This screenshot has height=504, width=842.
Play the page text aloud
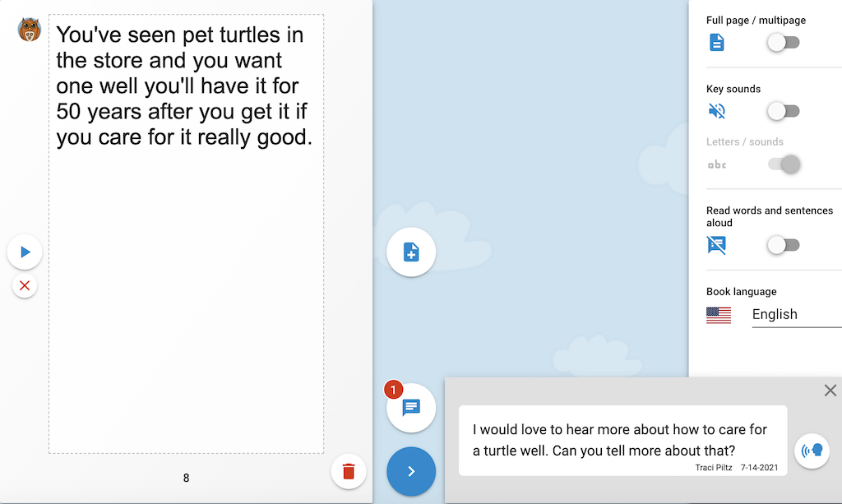(25, 252)
